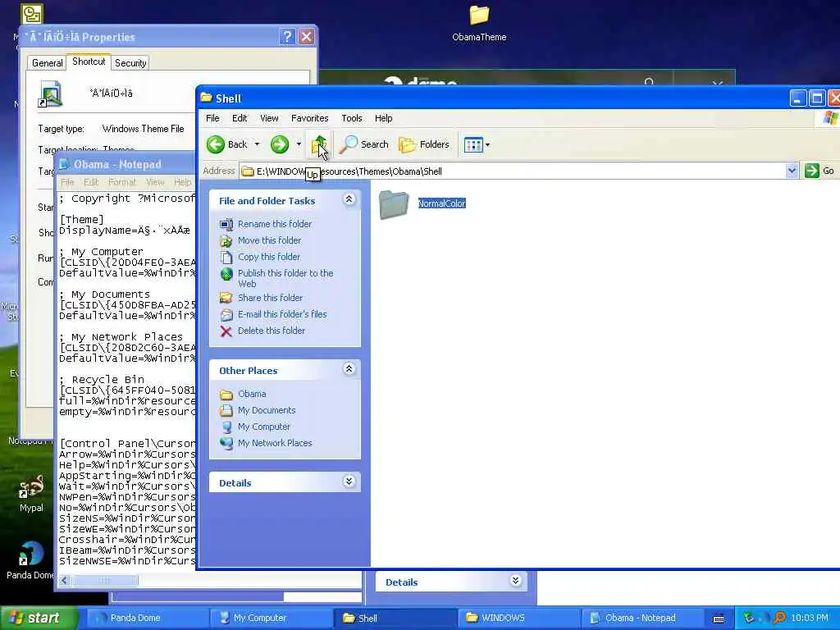The height and width of the screenshot is (630, 840).
Task: Click Rename this folder
Action: [274, 224]
